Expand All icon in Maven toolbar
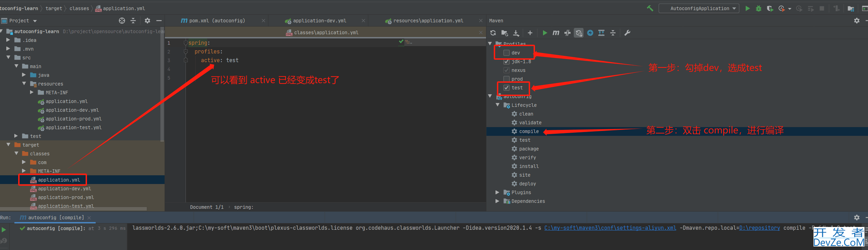868x250 pixels. pyautogui.click(x=601, y=33)
